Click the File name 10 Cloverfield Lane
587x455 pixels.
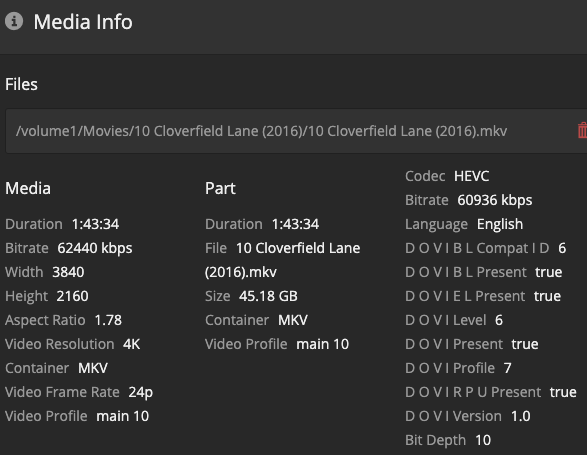pyautogui.click(x=298, y=248)
